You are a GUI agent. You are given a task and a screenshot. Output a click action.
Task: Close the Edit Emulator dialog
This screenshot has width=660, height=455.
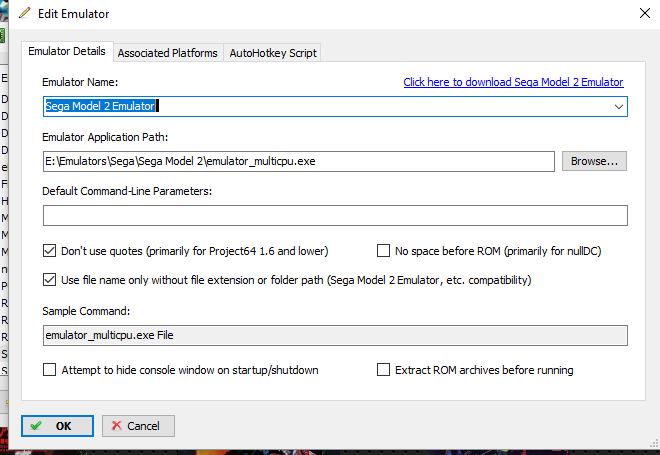[x=644, y=13]
